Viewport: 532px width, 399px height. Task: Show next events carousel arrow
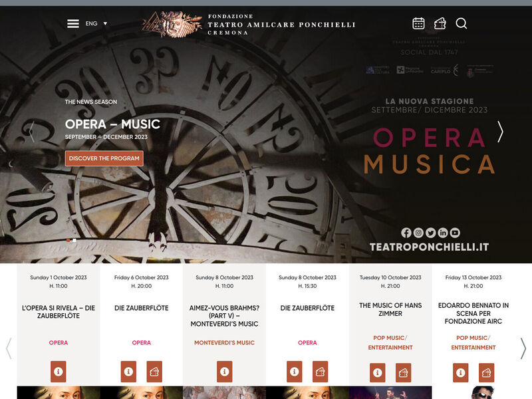[x=523, y=348]
